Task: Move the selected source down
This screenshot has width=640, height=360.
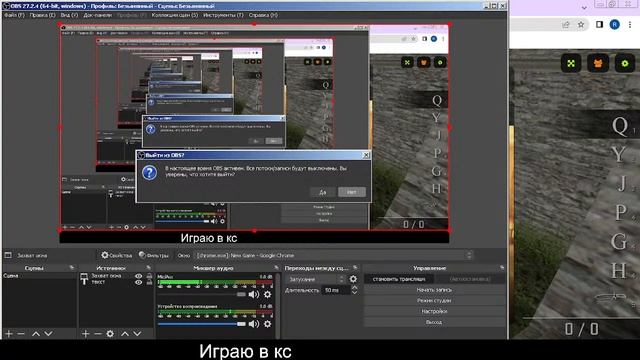Action: [x=137, y=334]
